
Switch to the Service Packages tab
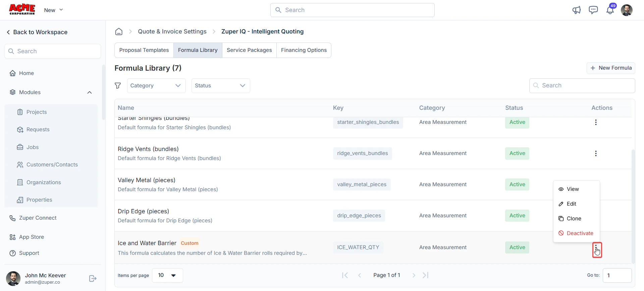tap(249, 50)
